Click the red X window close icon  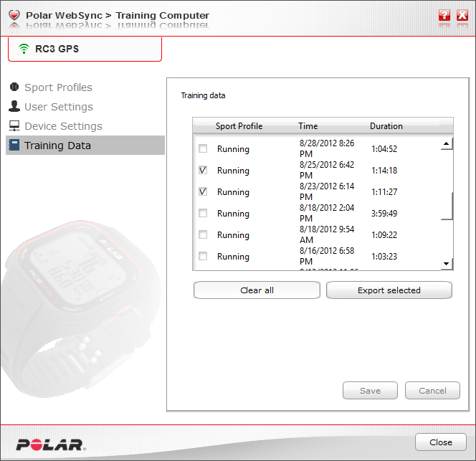pos(462,15)
